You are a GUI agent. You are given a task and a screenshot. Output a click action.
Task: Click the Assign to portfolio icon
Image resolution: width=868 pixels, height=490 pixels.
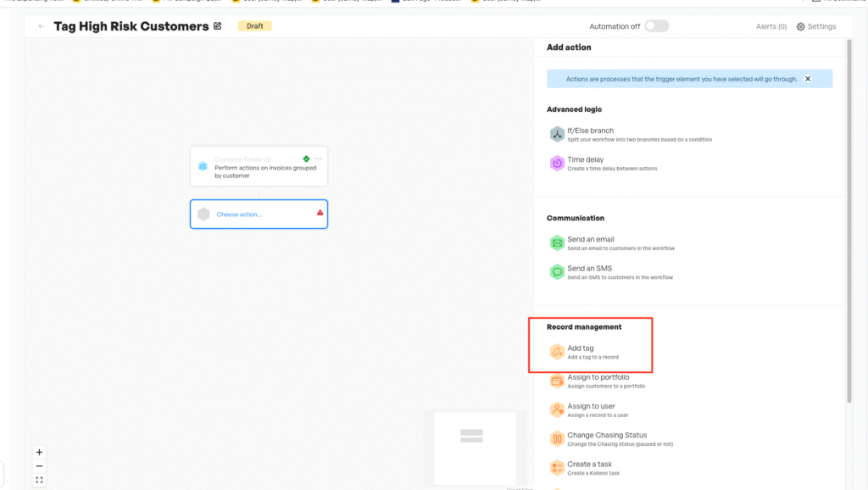click(x=557, y=381)
